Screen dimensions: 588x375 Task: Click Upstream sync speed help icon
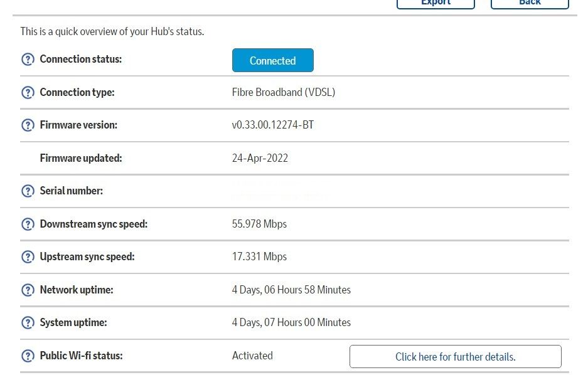click(28, 257)
